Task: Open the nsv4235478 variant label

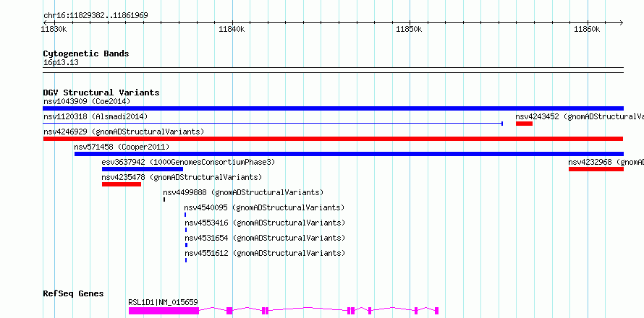Action: pos(182,177)
